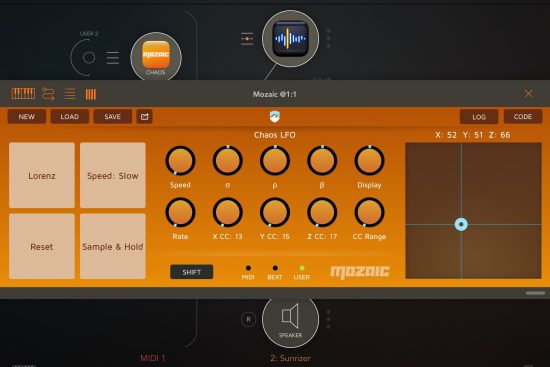This screenshot has height=367, width=550.
Task: Open the keyboard view icon
Action: point(23,94)
